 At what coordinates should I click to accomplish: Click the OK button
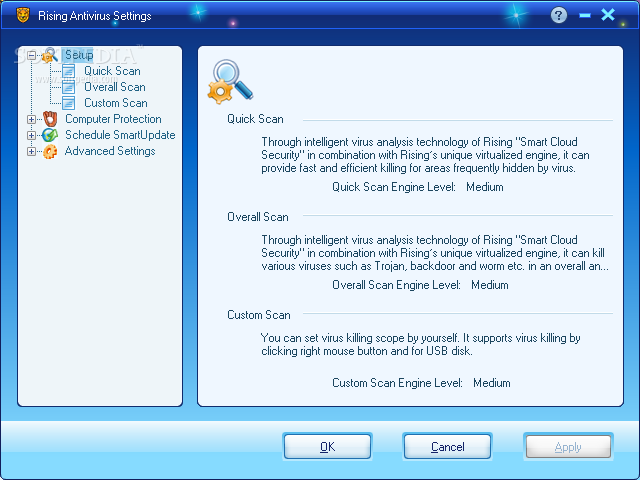[x=327, y=447]
